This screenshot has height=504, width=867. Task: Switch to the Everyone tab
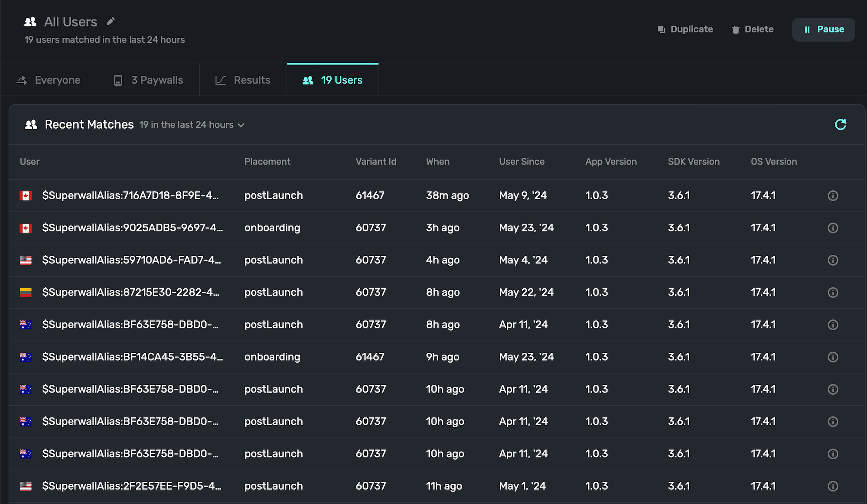tap(49, 80)
